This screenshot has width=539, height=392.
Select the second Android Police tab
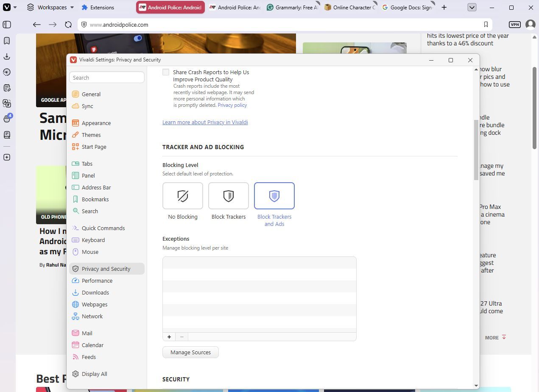coord(234,7)
